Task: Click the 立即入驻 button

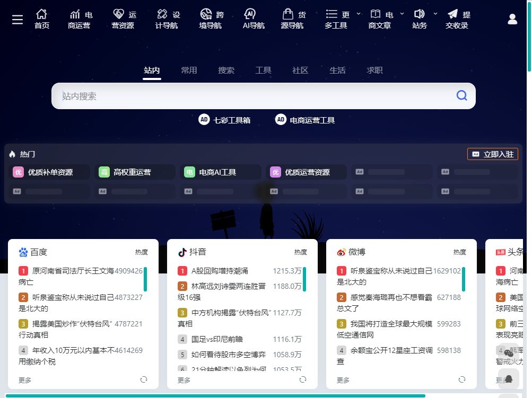Action: point(493,154)
